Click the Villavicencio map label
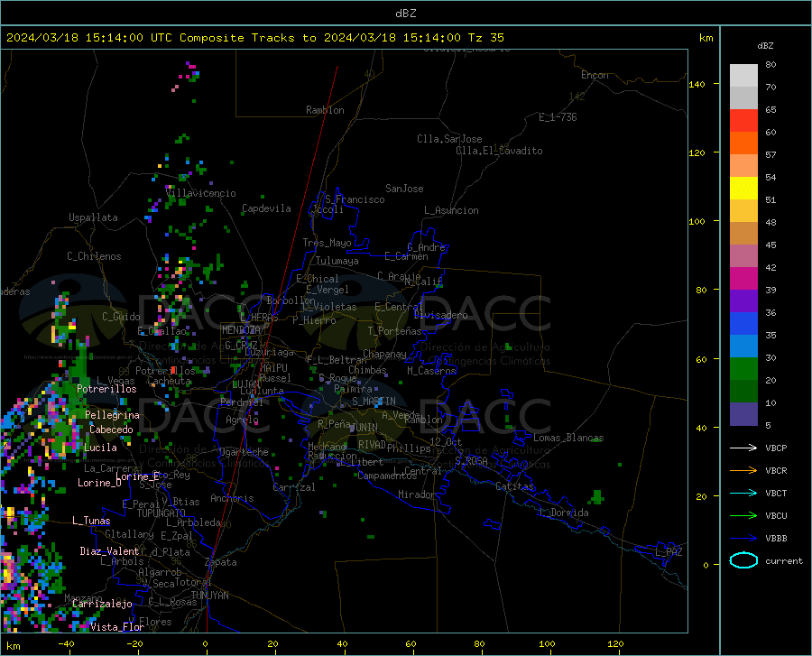 201,193
